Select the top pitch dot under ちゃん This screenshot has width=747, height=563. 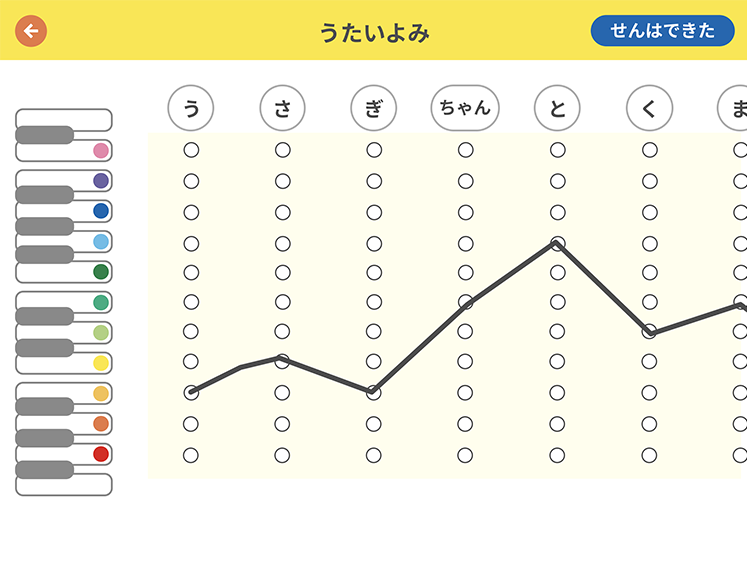pyautogui.click(x=465, y=150)
